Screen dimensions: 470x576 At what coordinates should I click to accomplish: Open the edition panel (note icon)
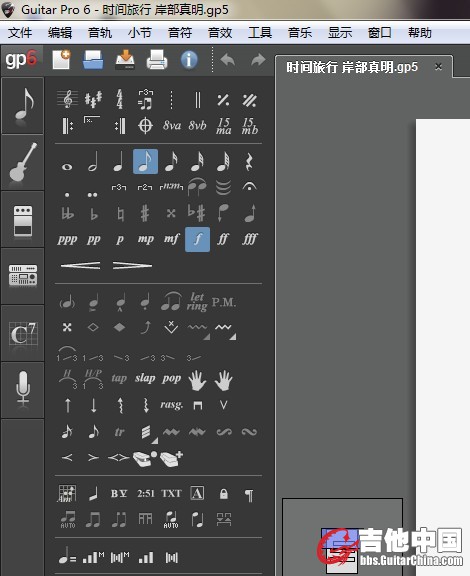click(23, 106)
